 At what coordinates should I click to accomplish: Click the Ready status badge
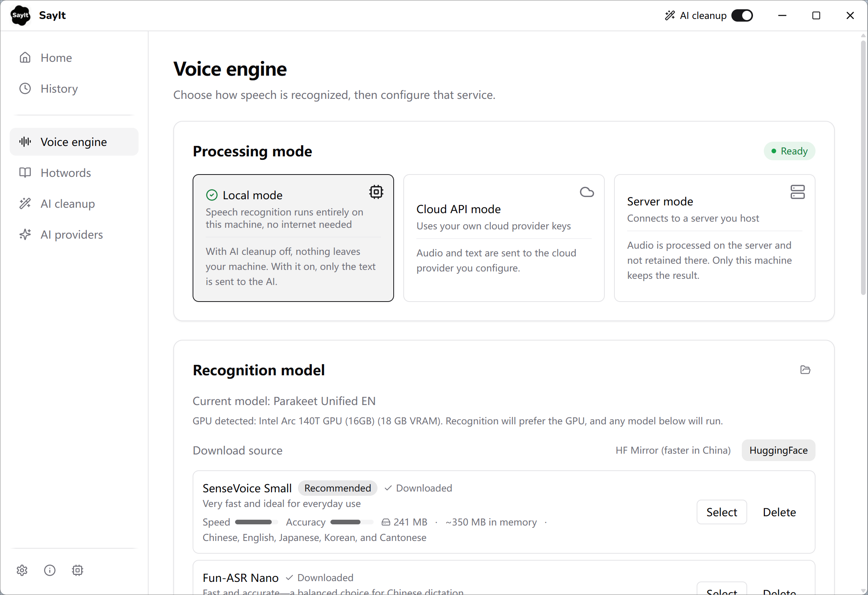tap(790, 151)
